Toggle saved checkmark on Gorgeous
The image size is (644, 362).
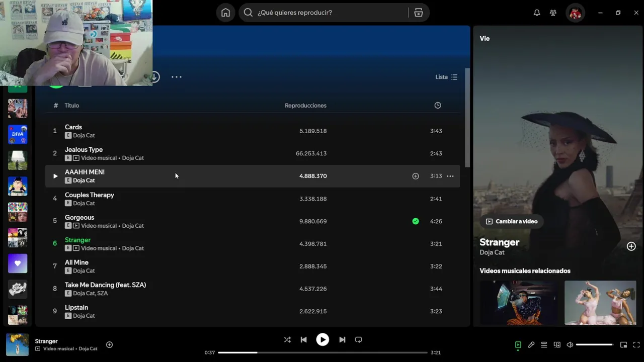(x=416, y=221)
